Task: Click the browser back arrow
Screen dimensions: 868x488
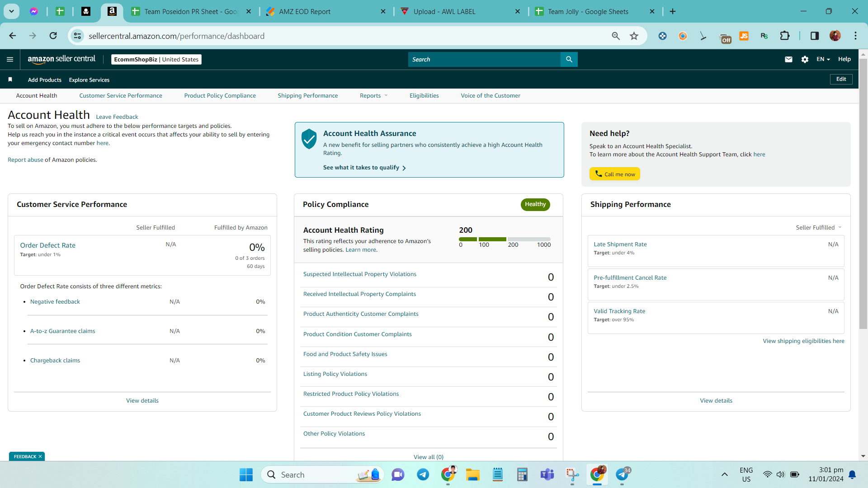Action: (x=13, y=36)
